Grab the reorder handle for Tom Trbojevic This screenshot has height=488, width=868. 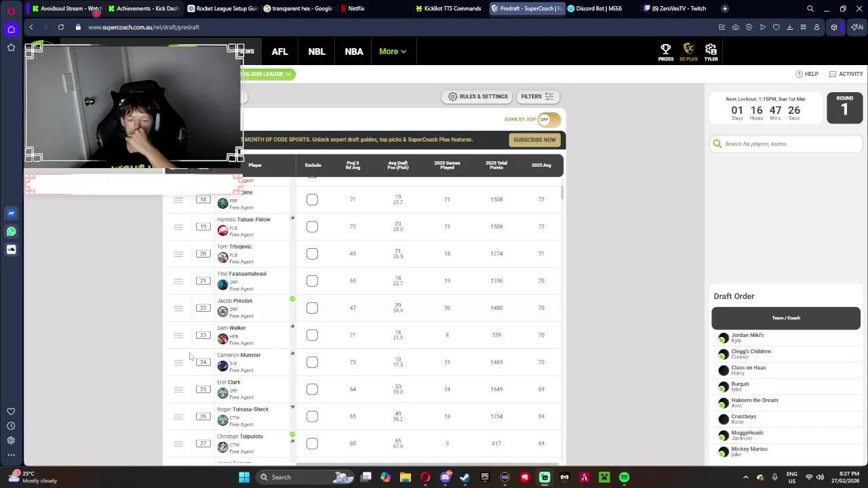point(178,253)
